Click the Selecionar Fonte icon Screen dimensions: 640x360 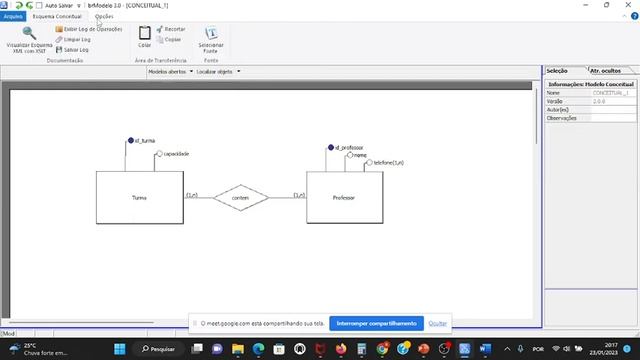click(211, 33)
